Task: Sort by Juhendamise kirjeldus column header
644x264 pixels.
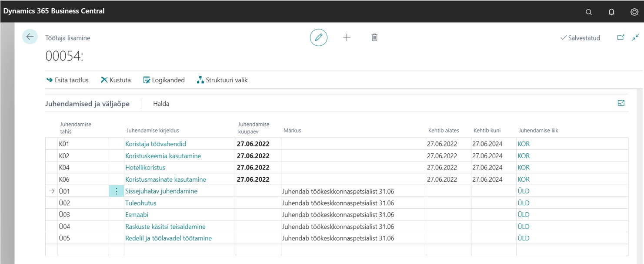Action: click(152, 130)
